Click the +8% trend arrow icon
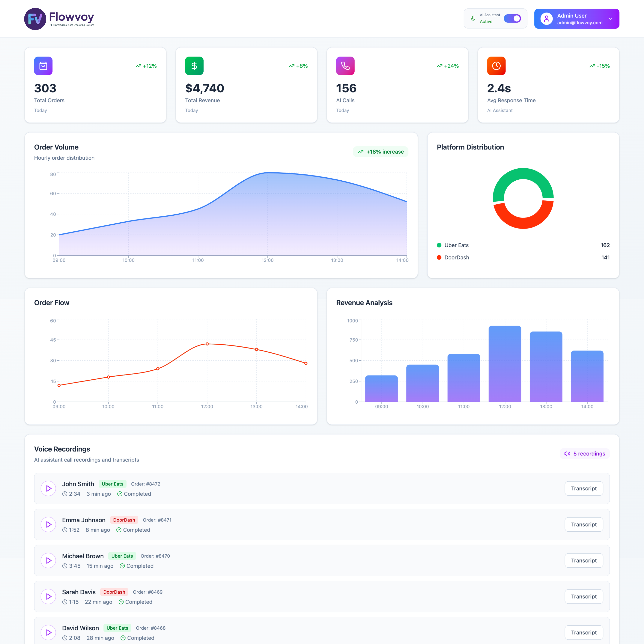The image size is (644, 644). [291, 66]
